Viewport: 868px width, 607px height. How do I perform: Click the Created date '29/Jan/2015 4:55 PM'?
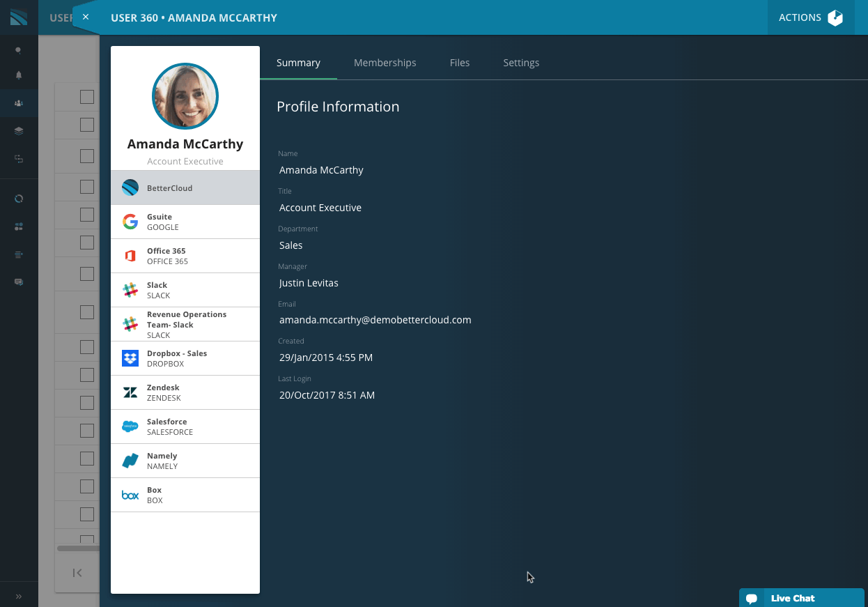point(326,358)
